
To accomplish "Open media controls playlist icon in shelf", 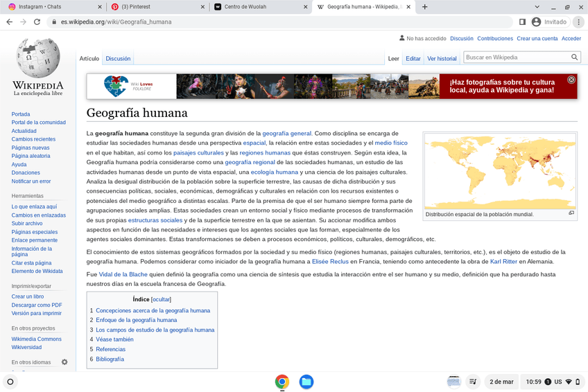I will (474, 382).
